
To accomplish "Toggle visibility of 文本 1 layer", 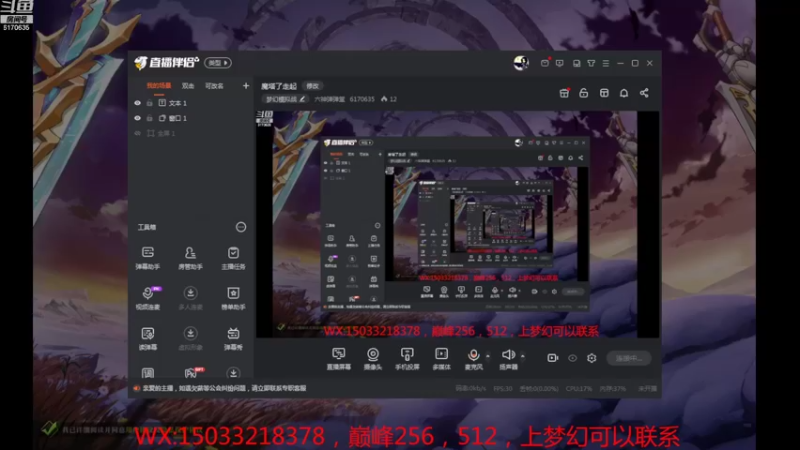I will [x=137, y=103].
